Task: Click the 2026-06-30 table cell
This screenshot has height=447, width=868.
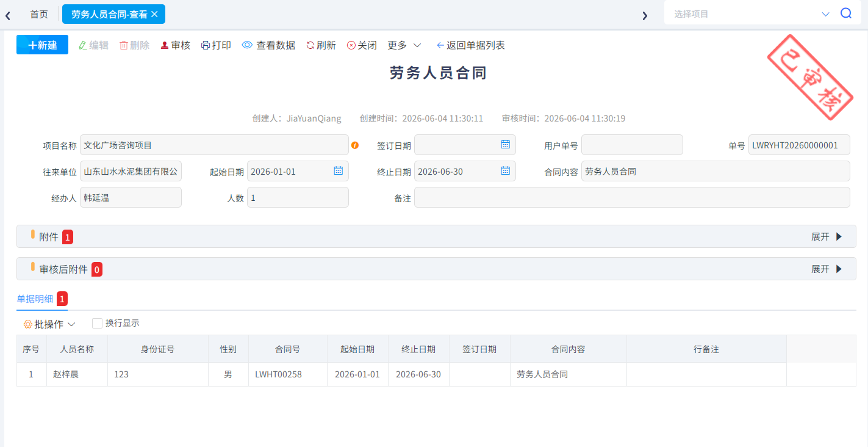Action: tap(418, 374)
